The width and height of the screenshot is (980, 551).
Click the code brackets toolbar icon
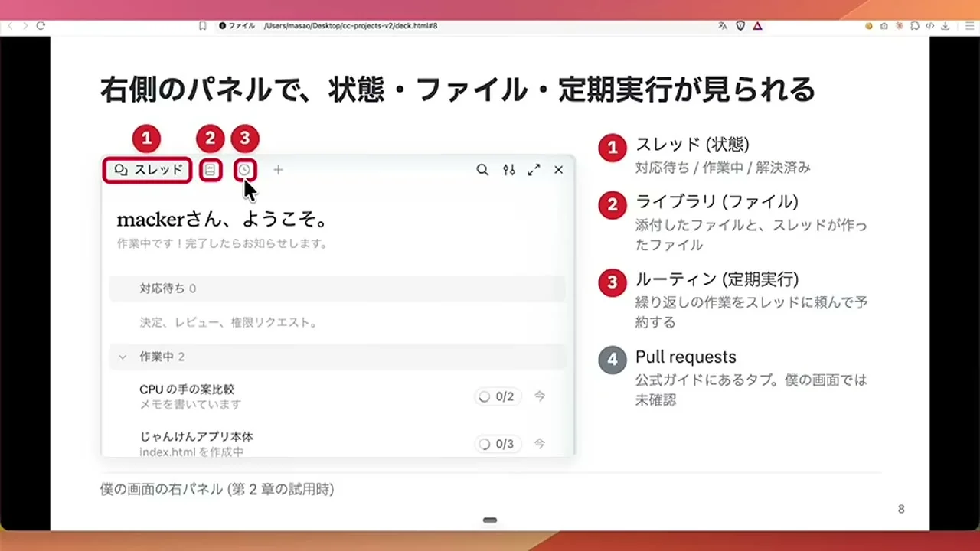[929, 26]
